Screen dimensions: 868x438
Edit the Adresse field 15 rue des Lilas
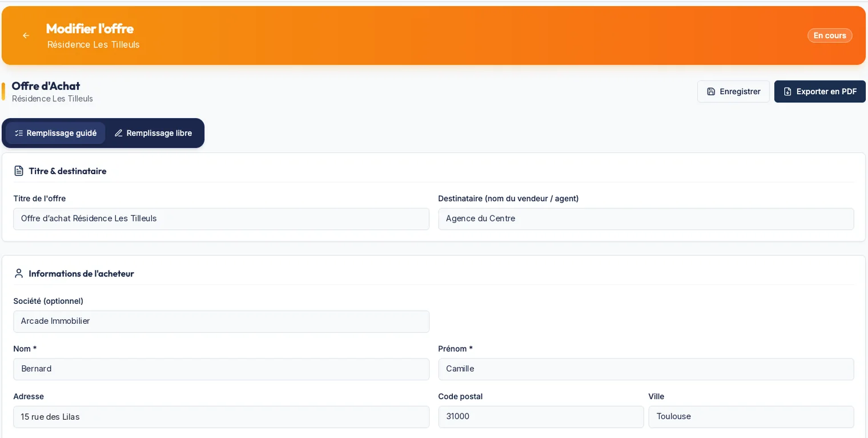(x=221, y=417)
